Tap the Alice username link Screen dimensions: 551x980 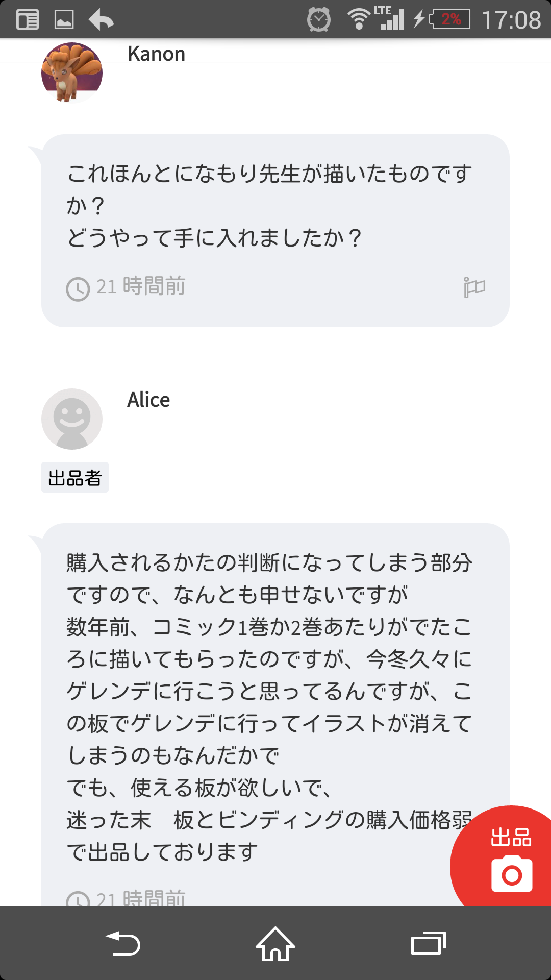[148, 400]
